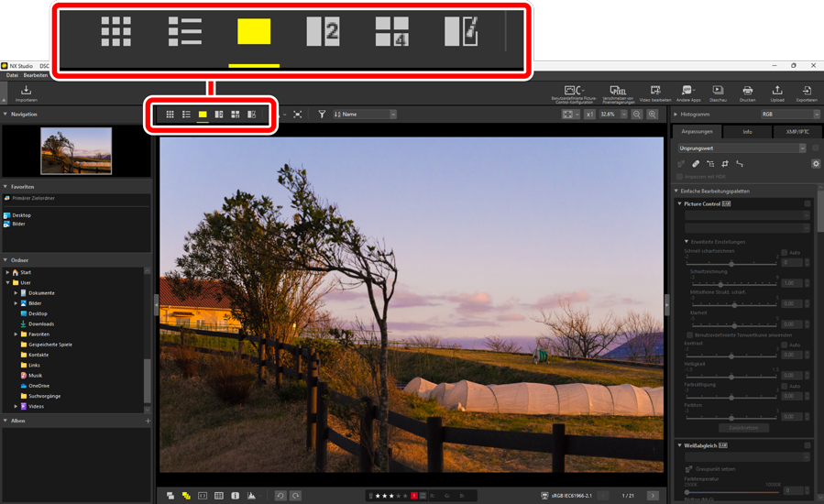
Task: Switch to thumbnail list view
Action: 186,115
